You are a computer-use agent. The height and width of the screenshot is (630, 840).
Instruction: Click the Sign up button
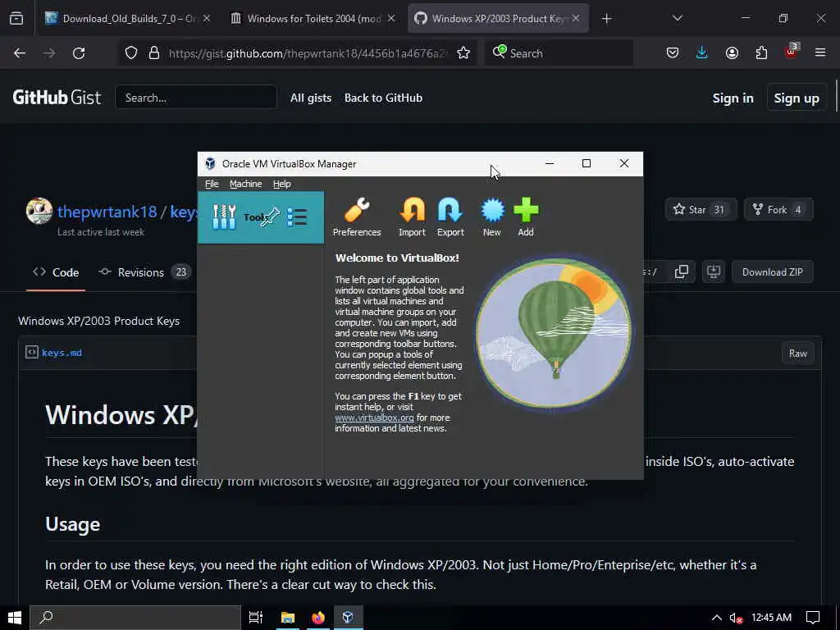click(x=796, y=98)
